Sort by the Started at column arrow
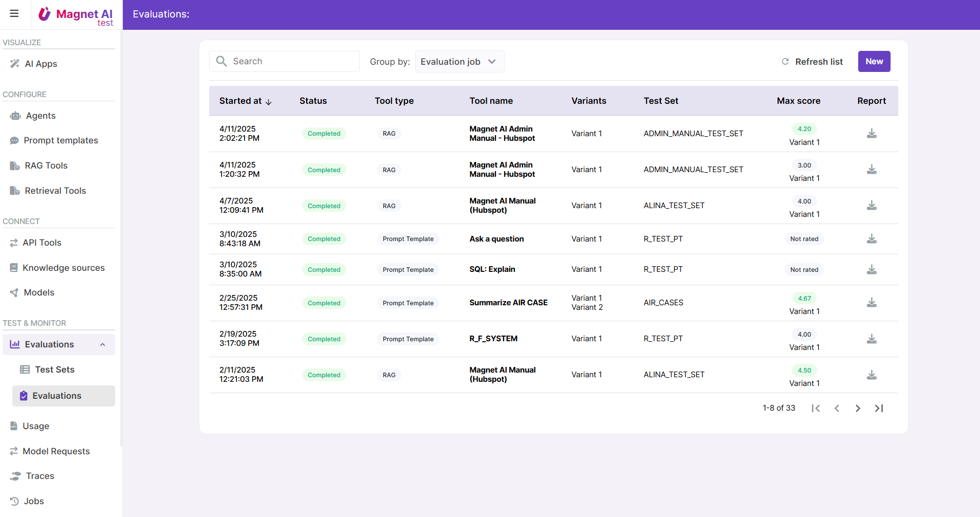This screenshot has height=517, width=980. [x=268, y=102]
